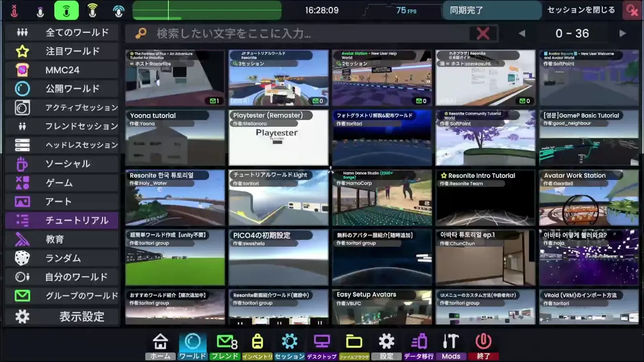644x362 pixels.
Task: Return to ホーム using the dock icon
Action: (x=160, y=344)
